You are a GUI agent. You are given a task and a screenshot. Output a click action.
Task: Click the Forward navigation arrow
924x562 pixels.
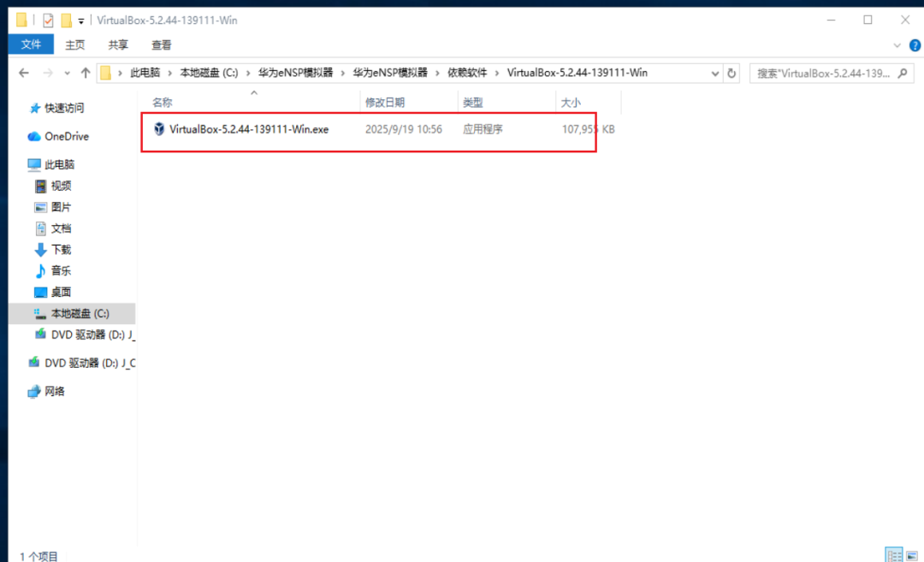click(48, 73)
